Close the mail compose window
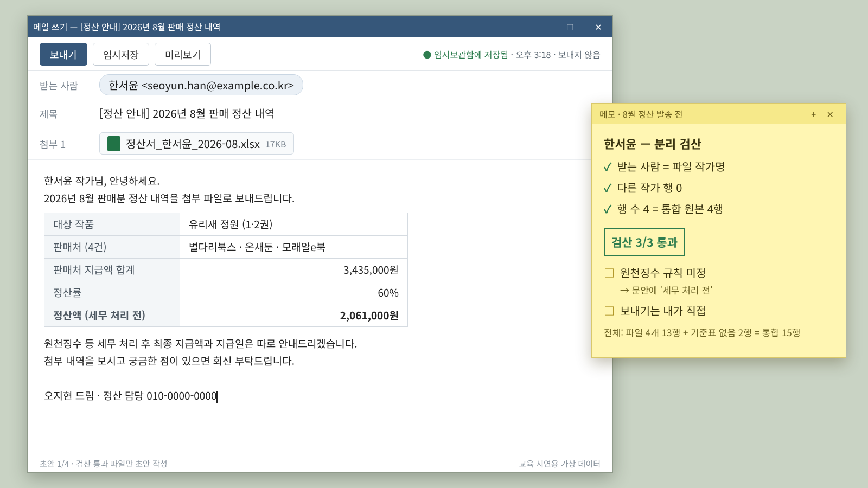The width and height of the screenshot is (868, 488). 598,27
